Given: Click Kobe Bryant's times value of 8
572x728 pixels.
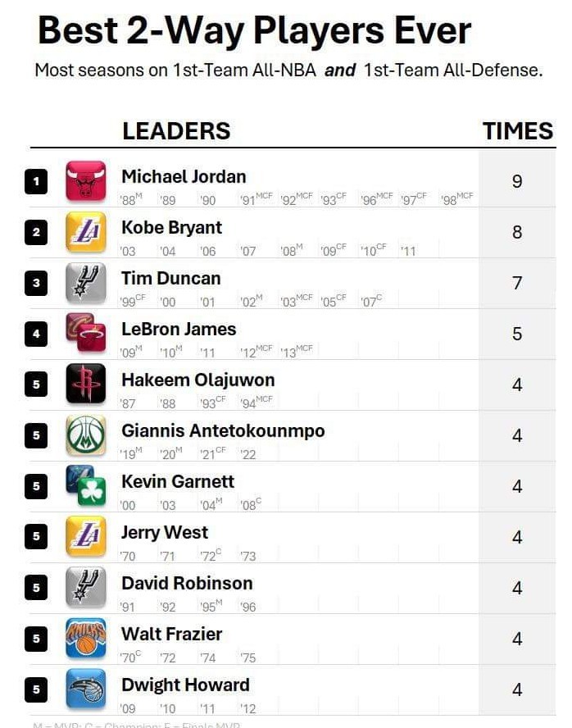Looking at the screenshot, I should 517,232.
